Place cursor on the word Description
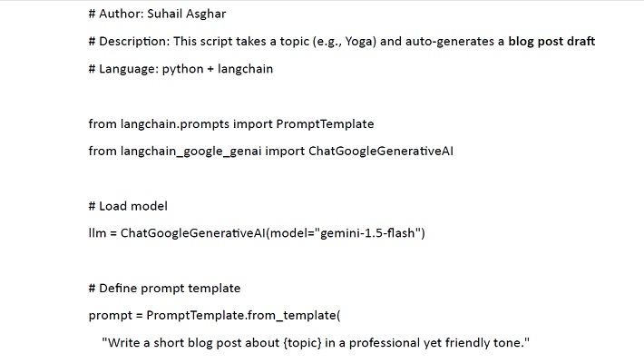The width and height of the screenshot is (644, 363). point(131,42)
